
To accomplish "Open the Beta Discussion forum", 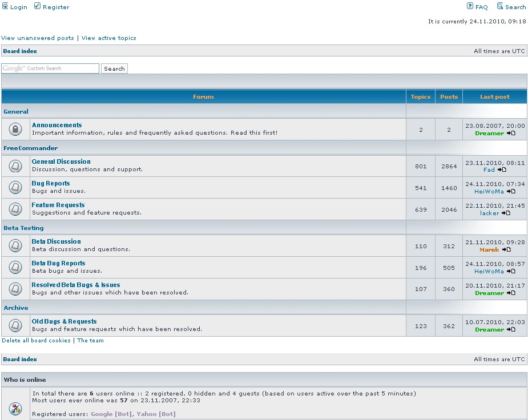I will point(57,241).
